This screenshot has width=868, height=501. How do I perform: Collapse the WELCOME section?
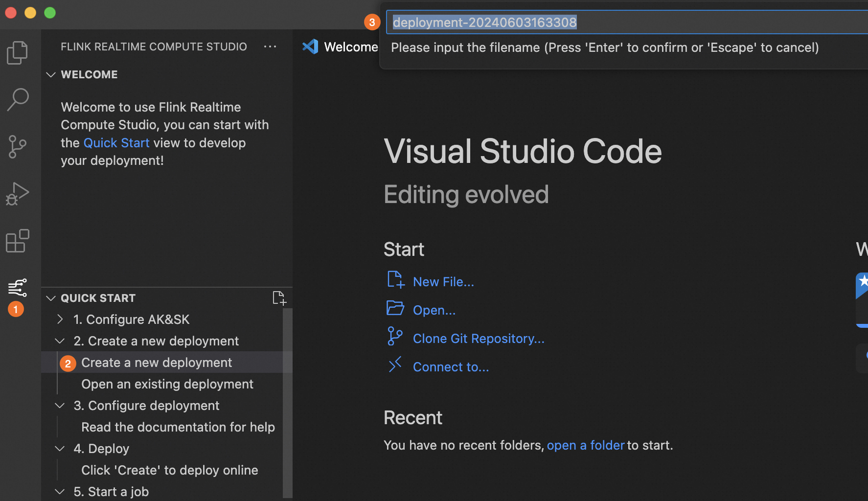tap(50, 74)
